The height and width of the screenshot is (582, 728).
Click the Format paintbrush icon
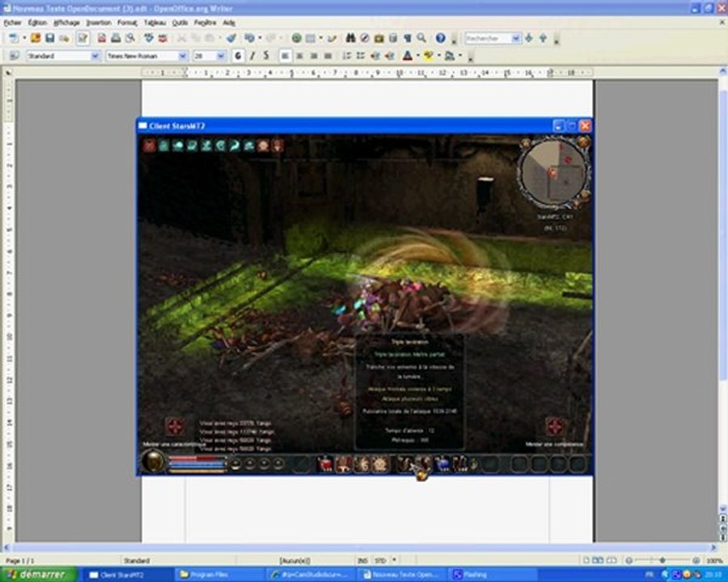click(x=231, y=38)
